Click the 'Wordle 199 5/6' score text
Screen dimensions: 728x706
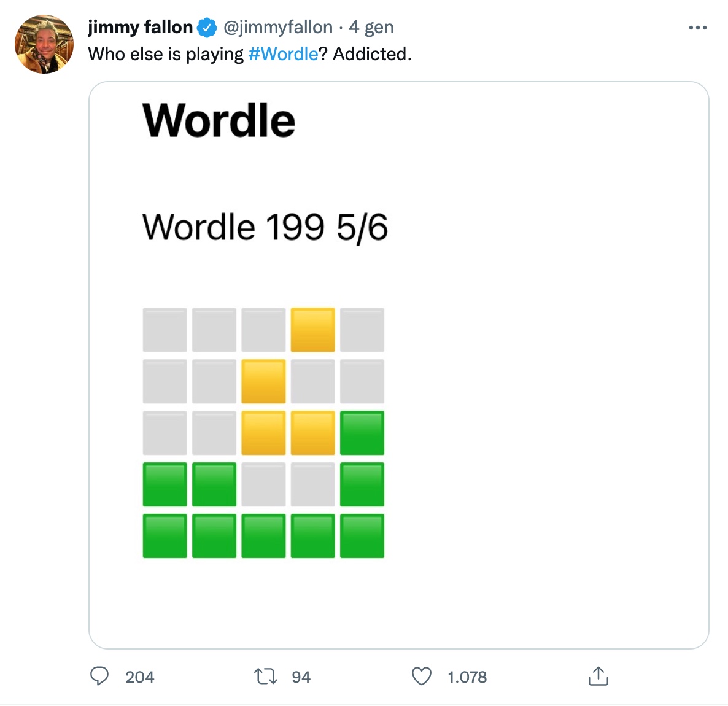(265, 227)
